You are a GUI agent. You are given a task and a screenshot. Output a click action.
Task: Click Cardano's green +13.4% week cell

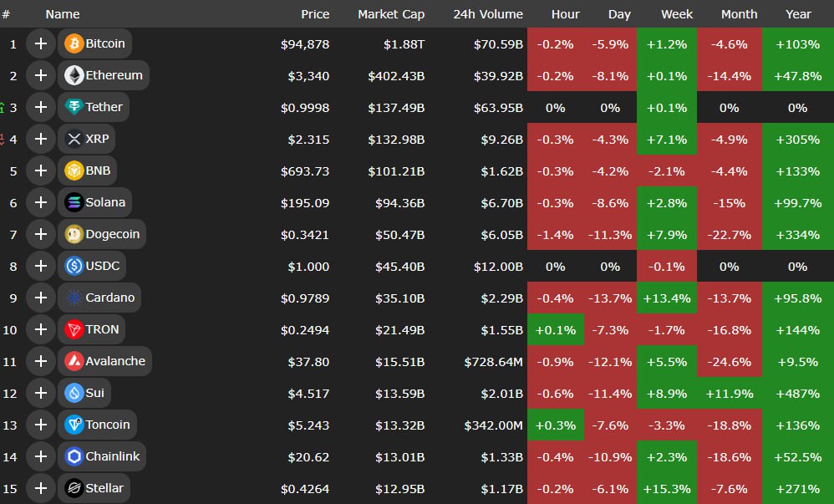point(666,298)
